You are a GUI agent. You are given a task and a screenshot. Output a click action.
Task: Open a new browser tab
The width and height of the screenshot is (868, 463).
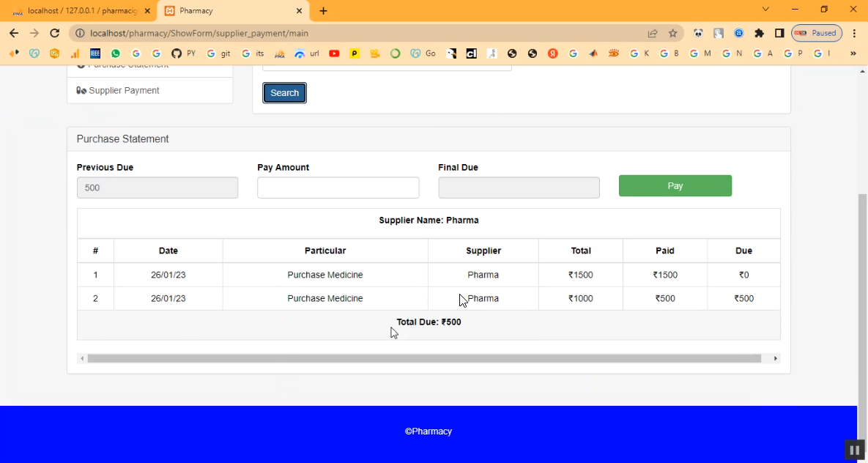(324, 11)
